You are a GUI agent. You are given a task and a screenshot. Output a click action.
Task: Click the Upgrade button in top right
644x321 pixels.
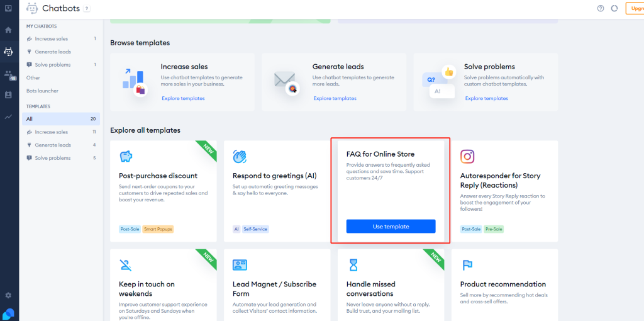pos(634,8)
